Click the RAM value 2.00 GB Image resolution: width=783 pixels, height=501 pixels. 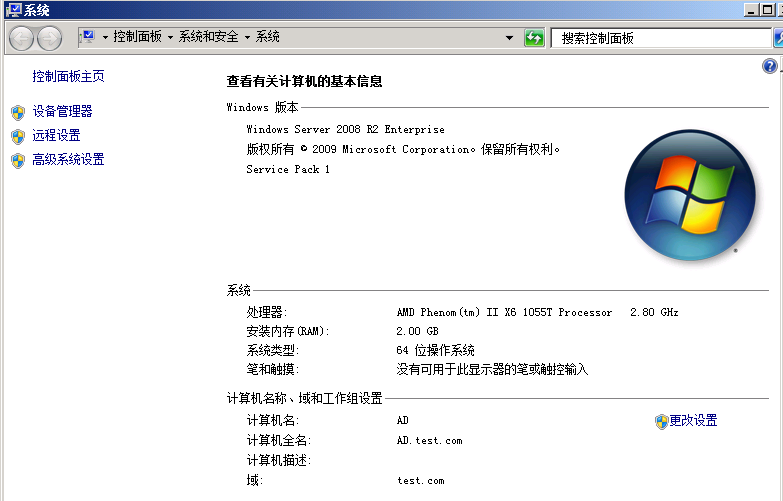tap(417, 331)
